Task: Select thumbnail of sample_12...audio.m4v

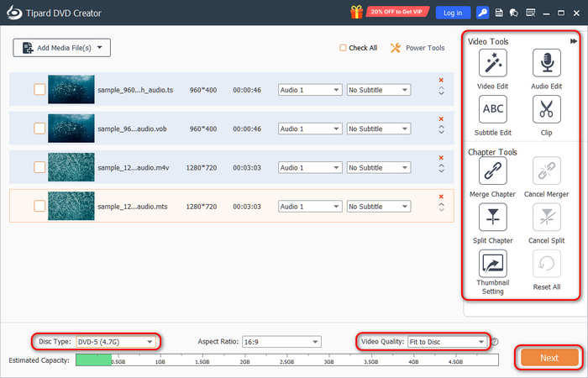Action: 71,167
